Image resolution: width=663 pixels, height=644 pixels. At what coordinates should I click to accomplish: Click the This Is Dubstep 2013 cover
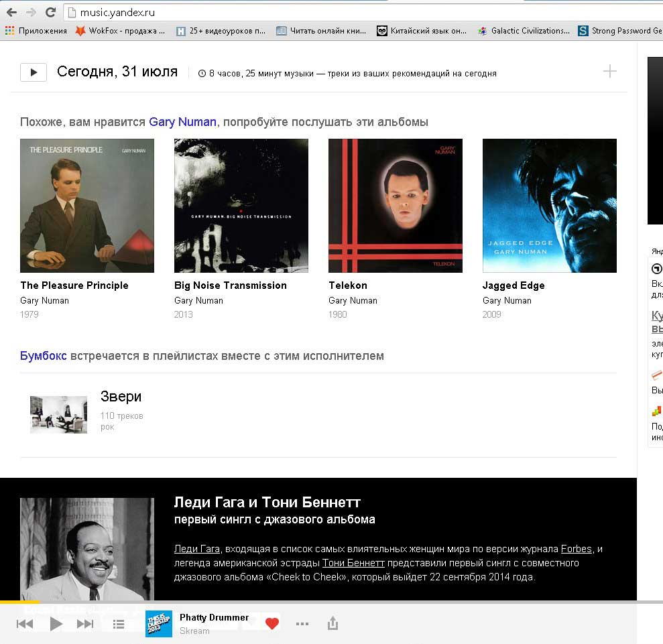(159, 624)
